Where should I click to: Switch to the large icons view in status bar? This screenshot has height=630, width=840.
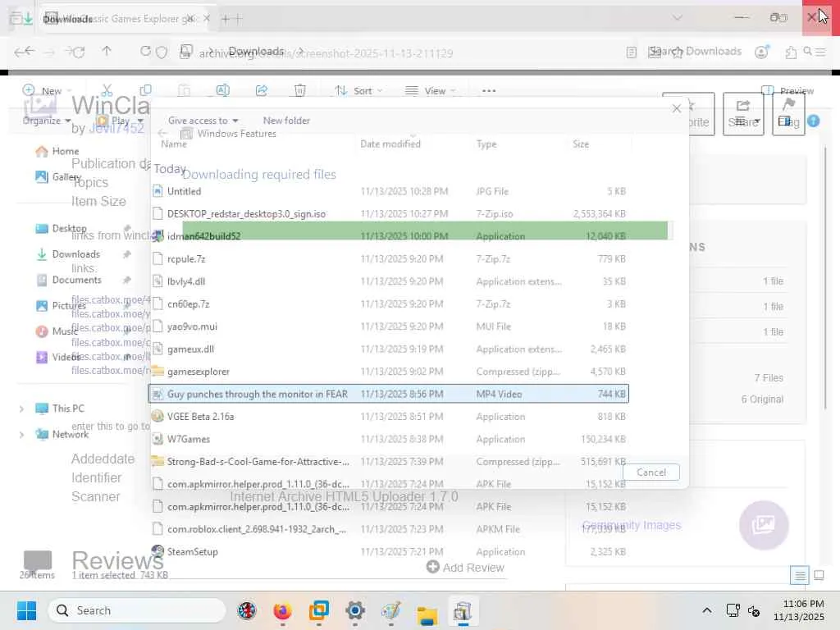click(819, 575)
